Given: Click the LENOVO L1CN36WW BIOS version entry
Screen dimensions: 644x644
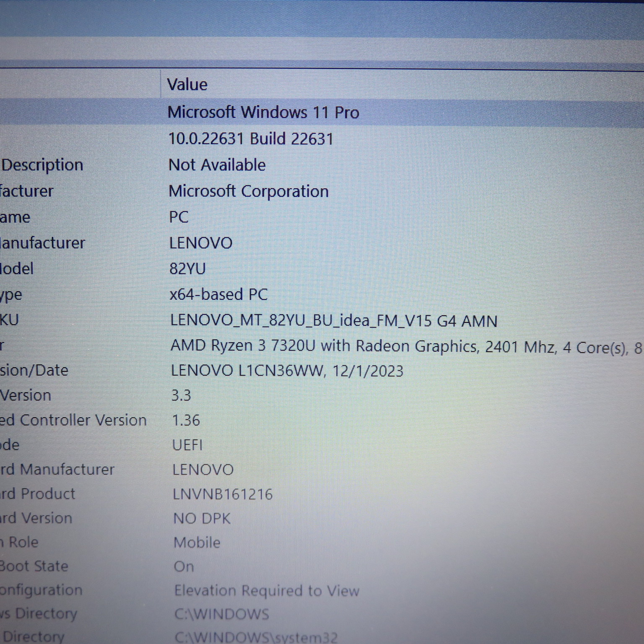Looking at the screenshot, I should (x=287, y=371).
